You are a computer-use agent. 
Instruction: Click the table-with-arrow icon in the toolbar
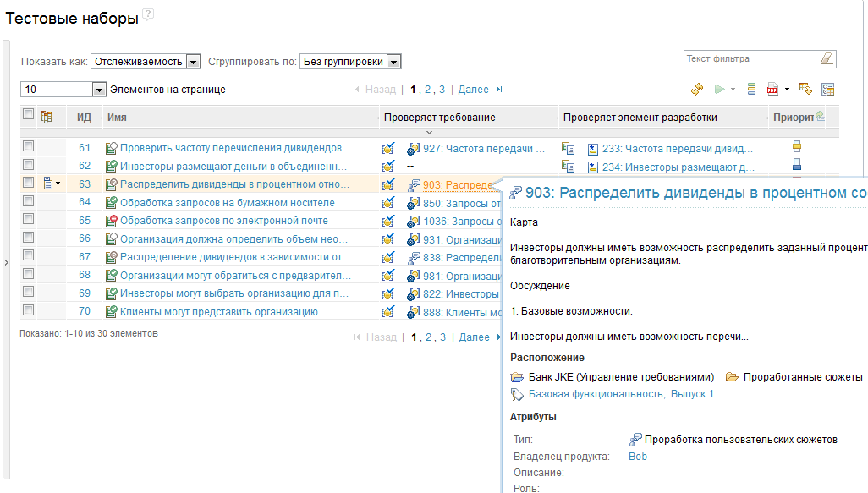coord(805,89)
